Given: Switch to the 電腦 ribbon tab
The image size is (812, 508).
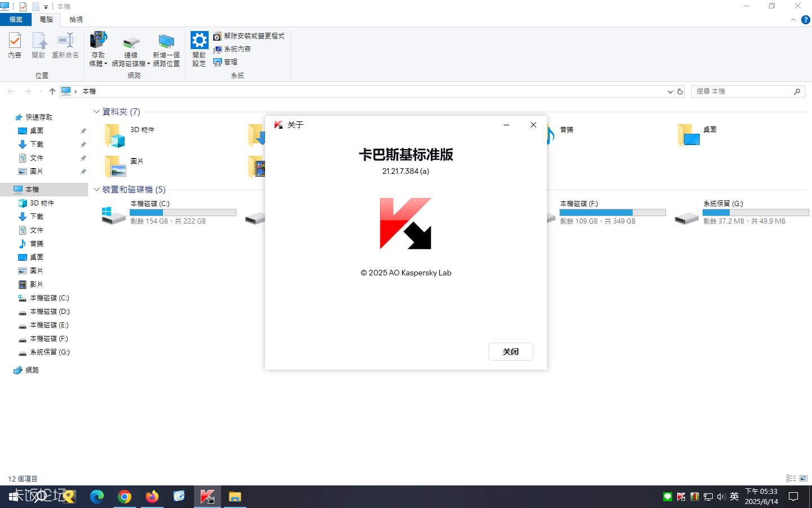Looking at the screenshot, I should coord(46,19).
